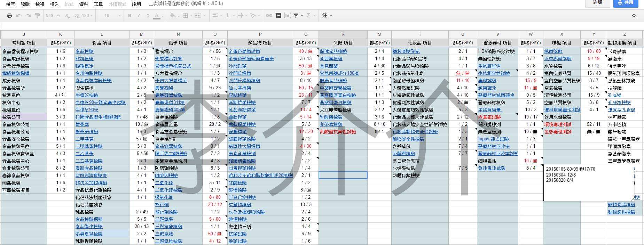Collapse the toolbar with the double chevron
Image resolution: width=644 pixels, height=245 pixels.
coord(634,16)
